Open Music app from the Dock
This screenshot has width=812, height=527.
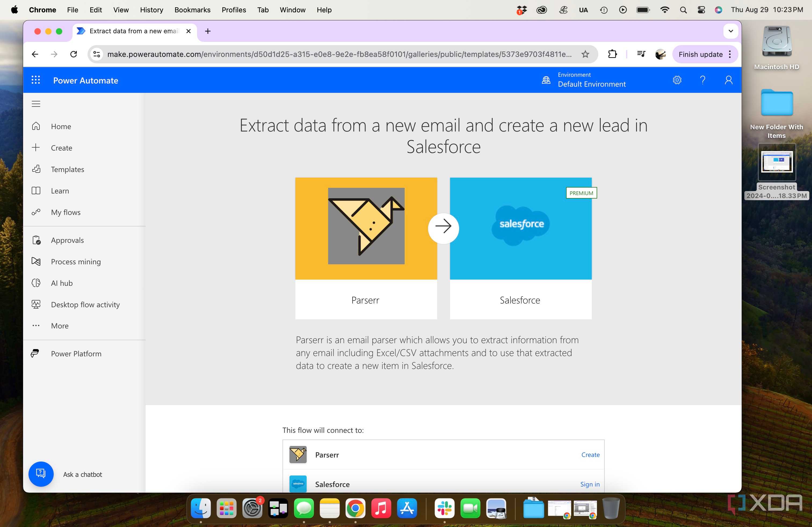coord(381,508)
